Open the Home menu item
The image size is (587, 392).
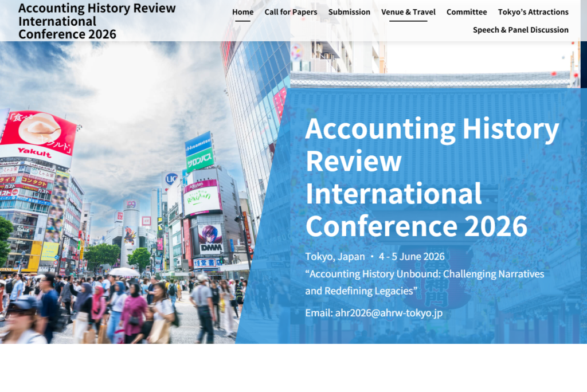(242, 12)
